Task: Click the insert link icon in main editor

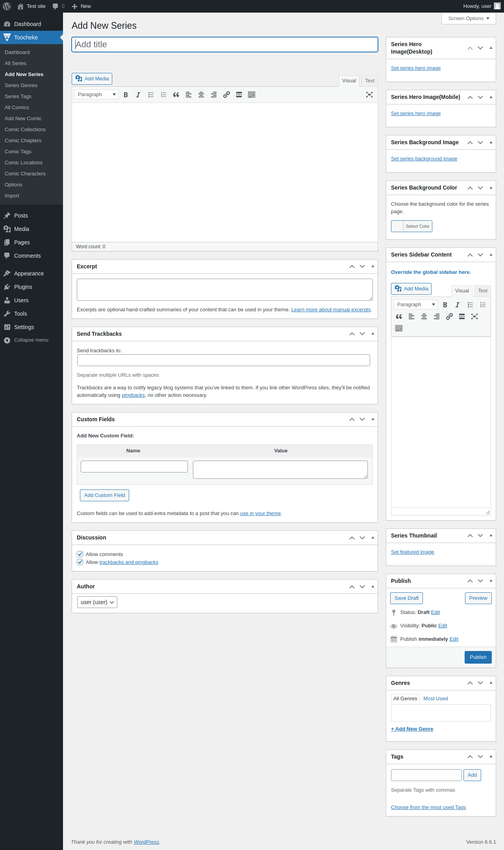Action: [x=226, y=95]
